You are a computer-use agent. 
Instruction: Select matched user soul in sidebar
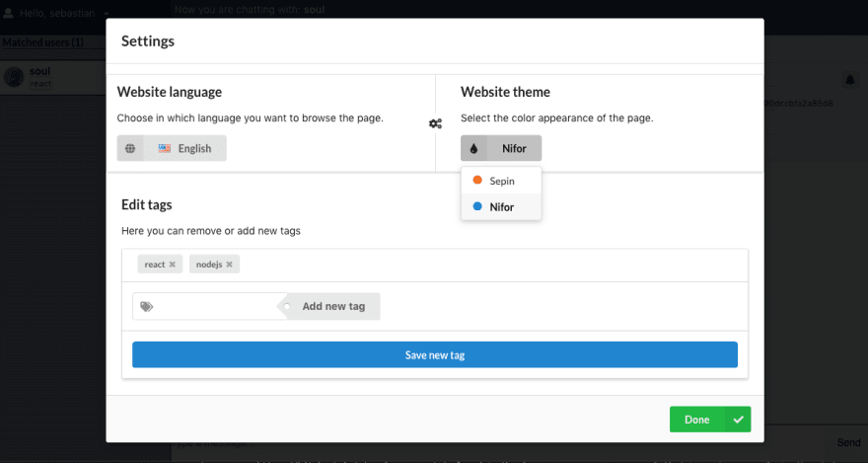tap(52, 77)
